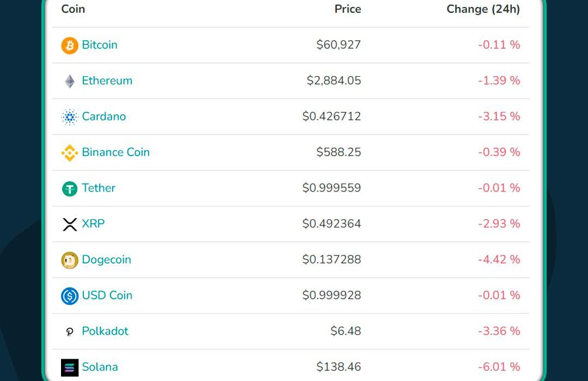Open the Dogecoin coin link
This screenshot has width=588, height=381.
(x=107, y=260)
